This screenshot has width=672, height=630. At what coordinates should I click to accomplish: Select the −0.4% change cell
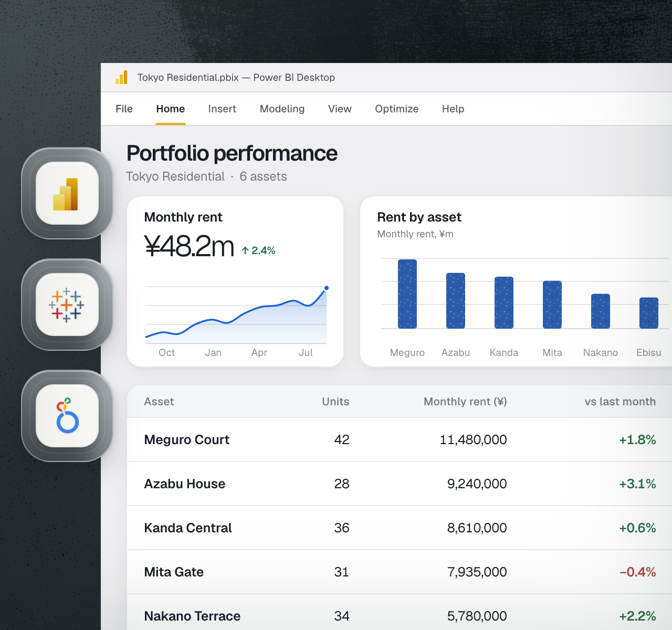pos(637,572)
